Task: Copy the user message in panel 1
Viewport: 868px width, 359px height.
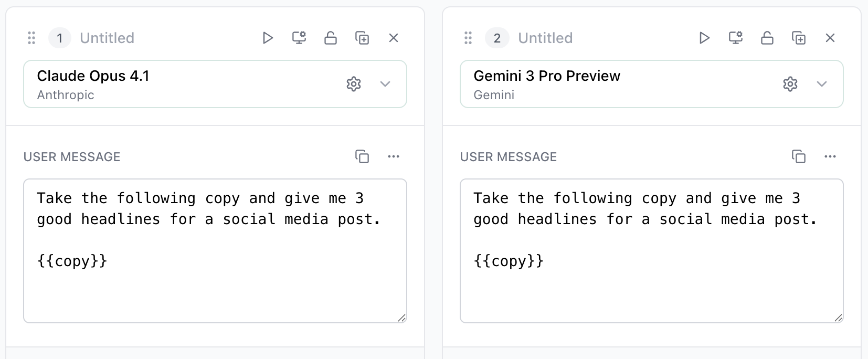Action: 362,156
